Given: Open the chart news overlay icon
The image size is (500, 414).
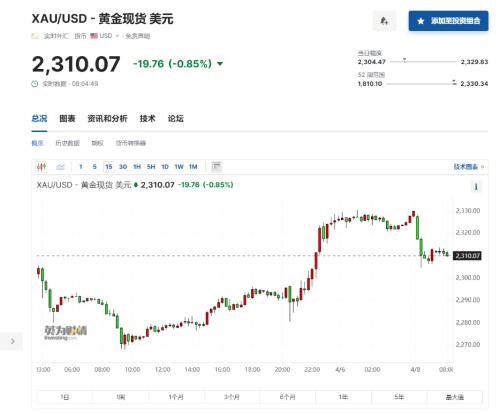Looking at the screenshot, I should (x=217, y=166).
